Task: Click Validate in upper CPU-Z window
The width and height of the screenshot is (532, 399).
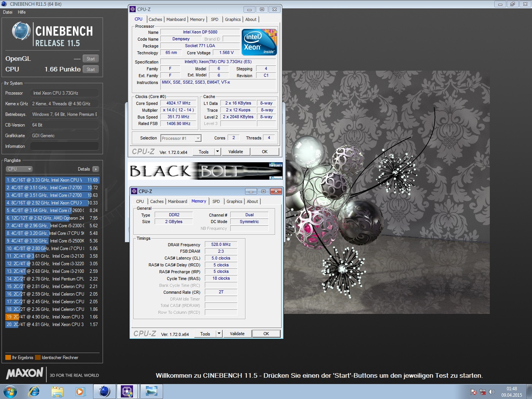Action: coord(236,152)
